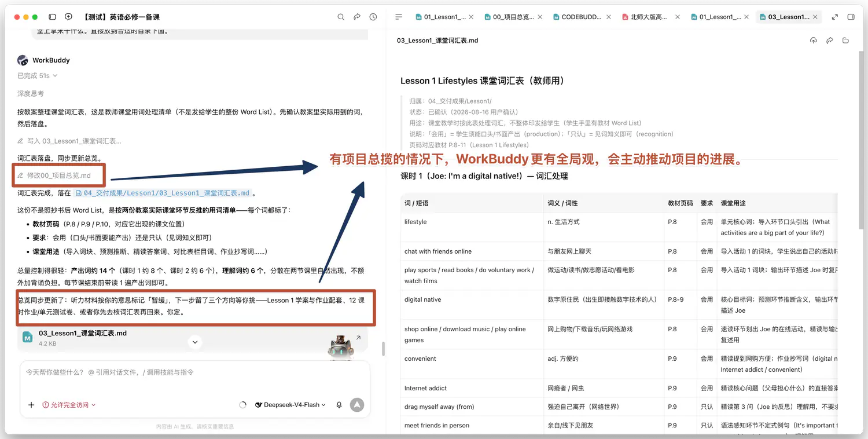Share 03_Lesson1_课堂词汇表.md with the arrow icon
Image resolution: width=868 pixels, height=439 pixels.
[x=830, y=41]
